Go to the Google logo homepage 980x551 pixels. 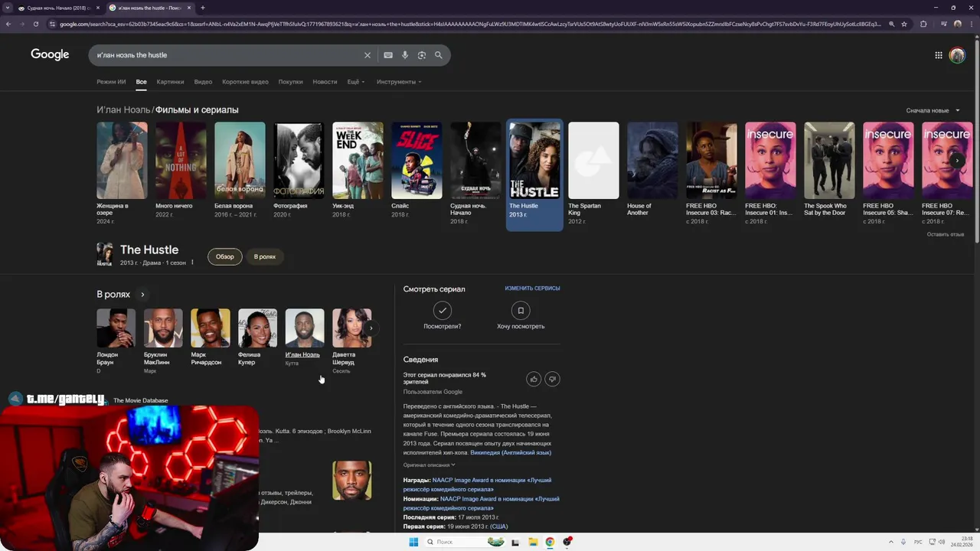pyautogui.click(x=50, y=54)
